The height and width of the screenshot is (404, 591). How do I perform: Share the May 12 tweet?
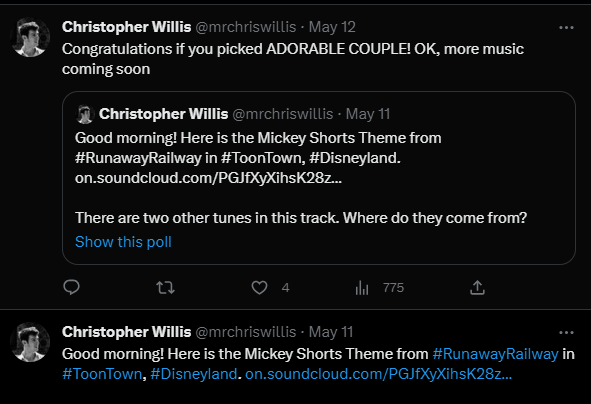(477, 288)
